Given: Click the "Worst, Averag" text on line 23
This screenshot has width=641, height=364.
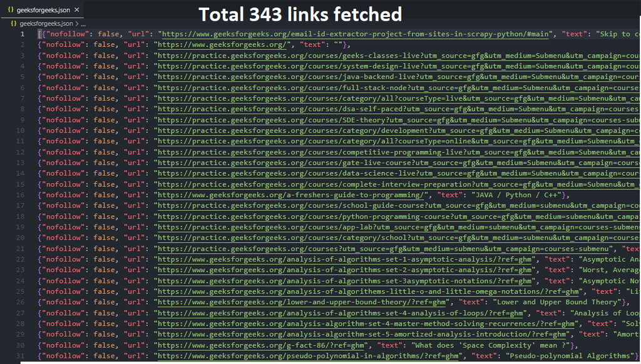Looking at the screenshot, I should coord(611,270).
